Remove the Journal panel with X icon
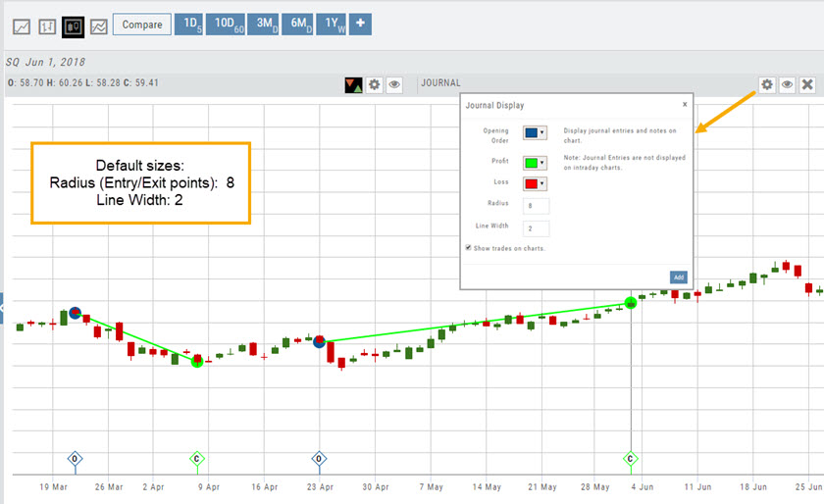This screenshot has width=824, height=504. pos(807,85)
